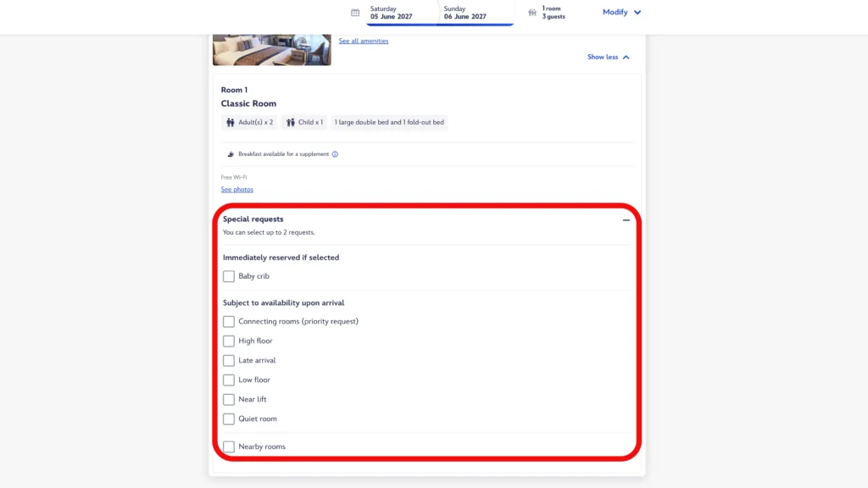Click the room photo thumbnail
Screen dimensions: 868x488
(272, 50)
